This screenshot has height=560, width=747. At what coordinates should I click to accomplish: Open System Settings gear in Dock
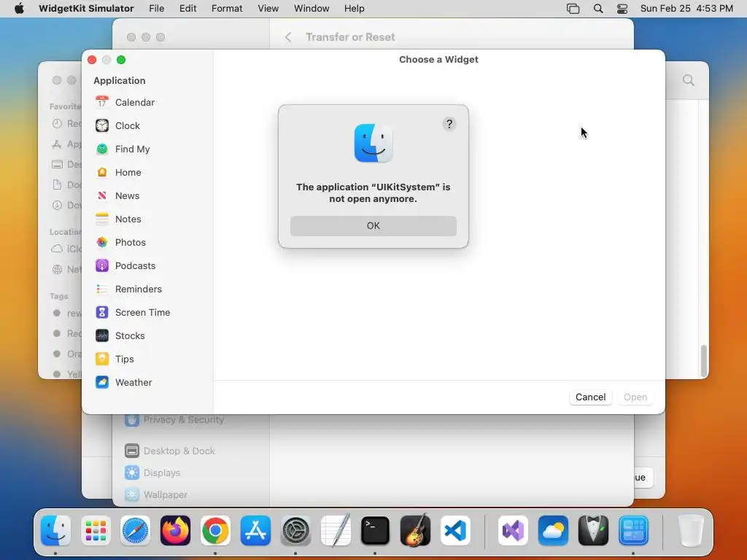point(295,531)
